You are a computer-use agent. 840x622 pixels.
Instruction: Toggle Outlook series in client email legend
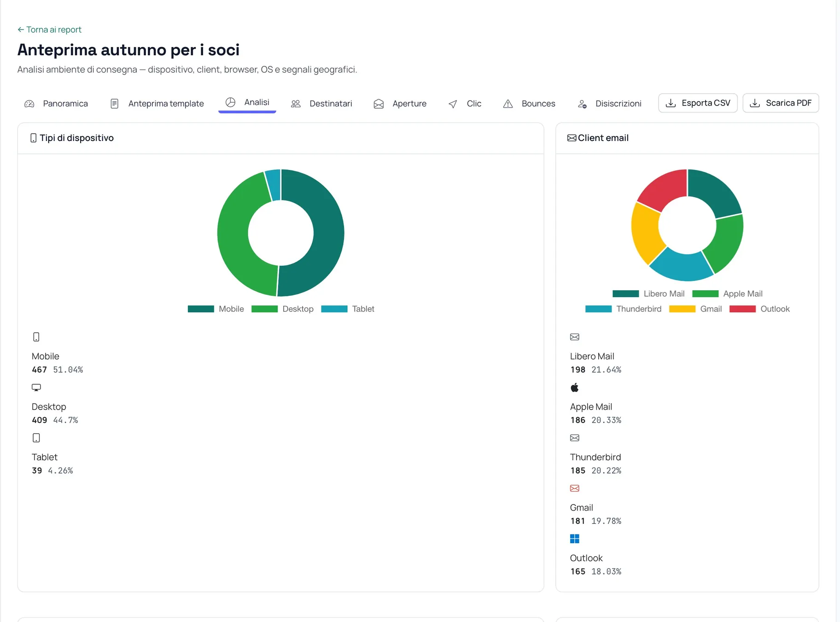tap(759, 309)
